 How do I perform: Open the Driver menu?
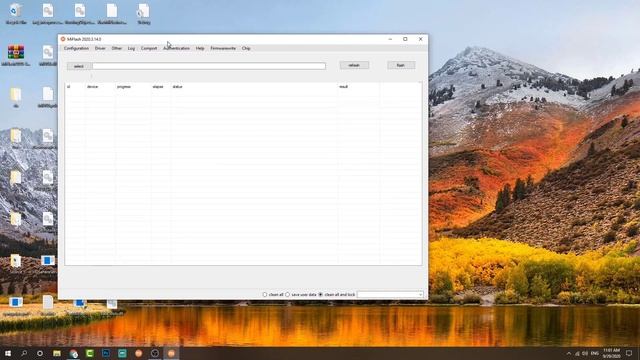(x=100, y=48)
